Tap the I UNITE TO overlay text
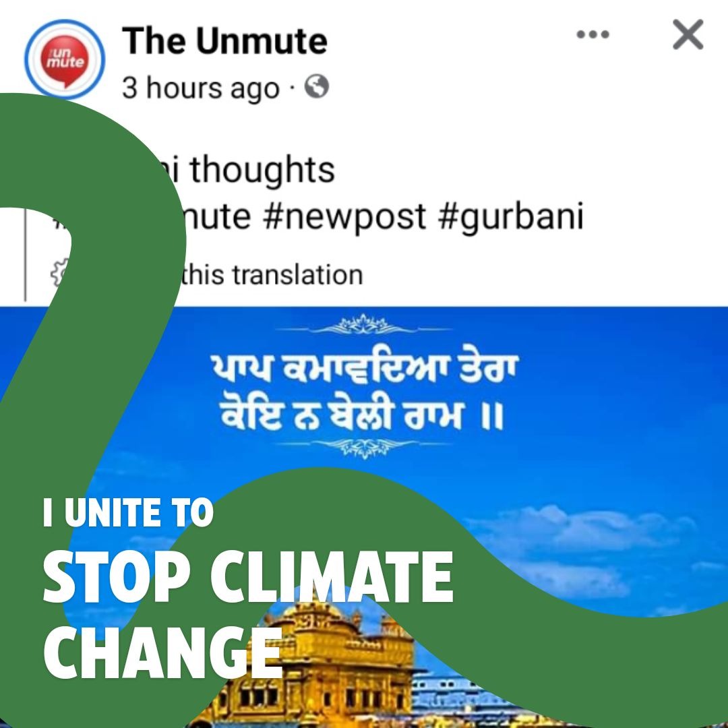The width and height of the screenshot is (728, 728). click(x=129, y=512)
